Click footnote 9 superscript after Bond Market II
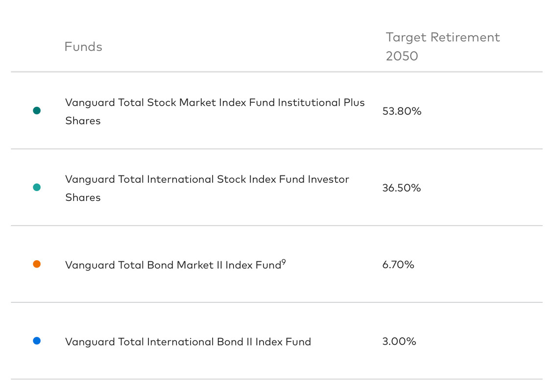Screen dimensions: 557x392 click(x=284, y=262)
